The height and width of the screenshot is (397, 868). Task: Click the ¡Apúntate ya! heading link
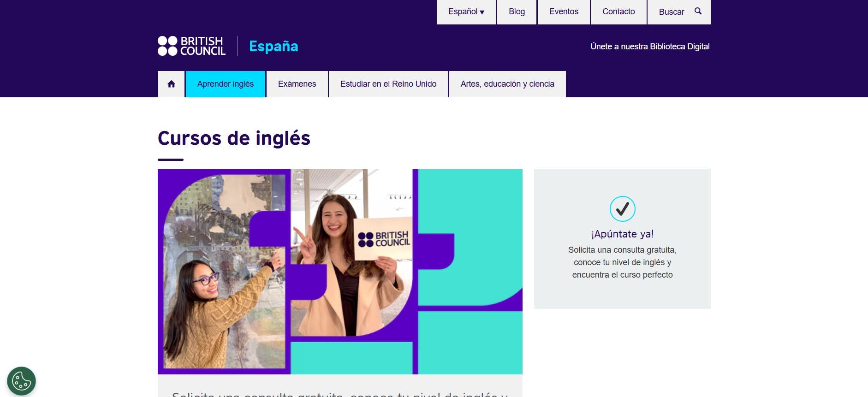coord(622,234)
